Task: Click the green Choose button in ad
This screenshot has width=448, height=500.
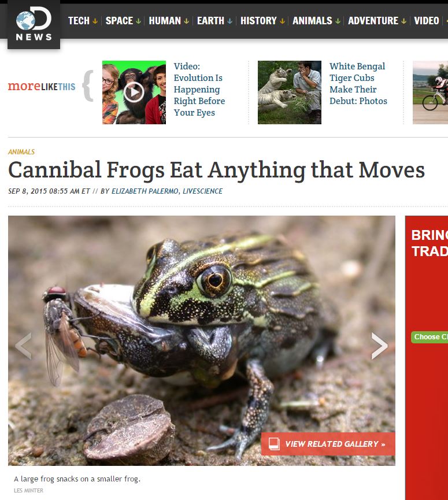Action: [x=430, y=337]
